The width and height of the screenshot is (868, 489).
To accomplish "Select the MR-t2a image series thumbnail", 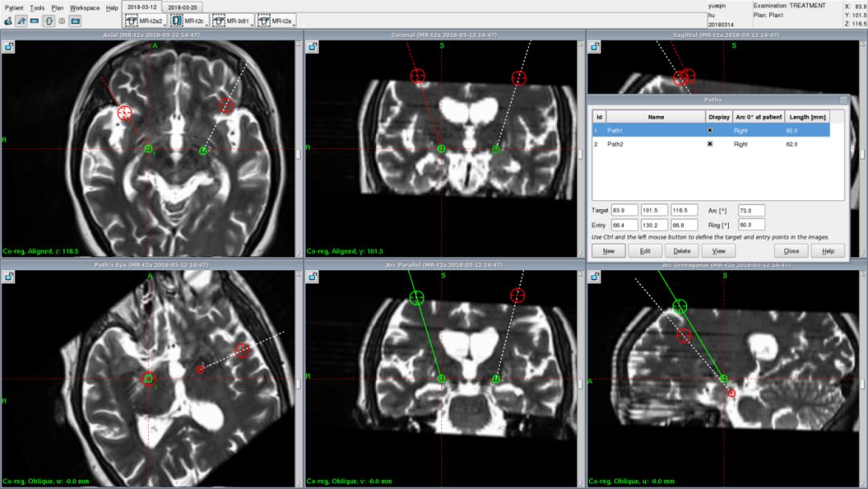I will (275, 20).
